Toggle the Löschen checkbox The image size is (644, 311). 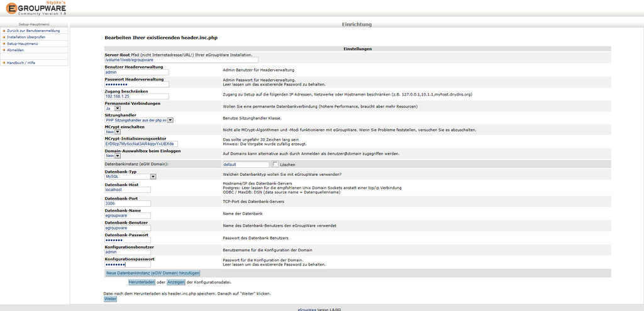point(274,164)
